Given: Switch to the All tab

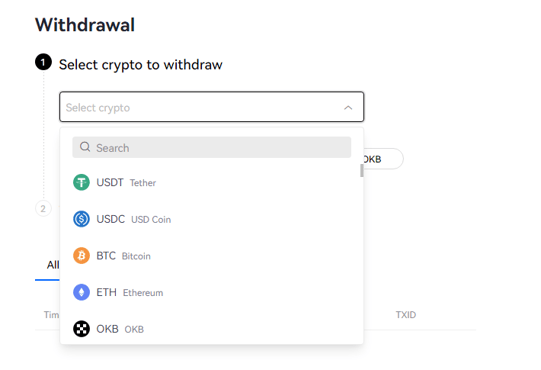Looking at the screenshot, I should (53, 265).
